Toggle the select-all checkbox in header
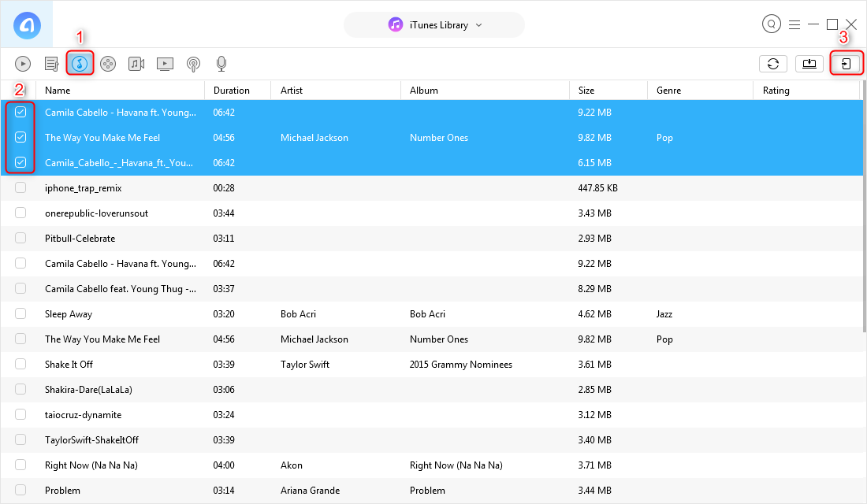This screenshot has width=867, height=504. pos(20,90)
